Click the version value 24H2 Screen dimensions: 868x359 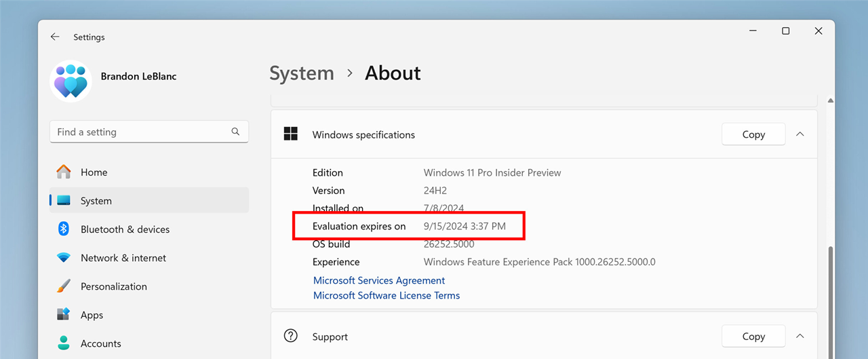pos(435,191)
